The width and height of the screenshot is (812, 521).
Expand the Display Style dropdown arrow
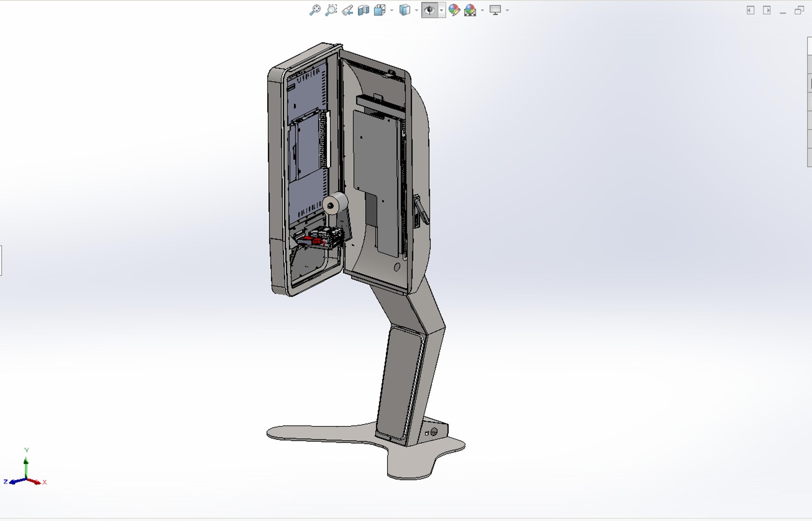point(417,11)
